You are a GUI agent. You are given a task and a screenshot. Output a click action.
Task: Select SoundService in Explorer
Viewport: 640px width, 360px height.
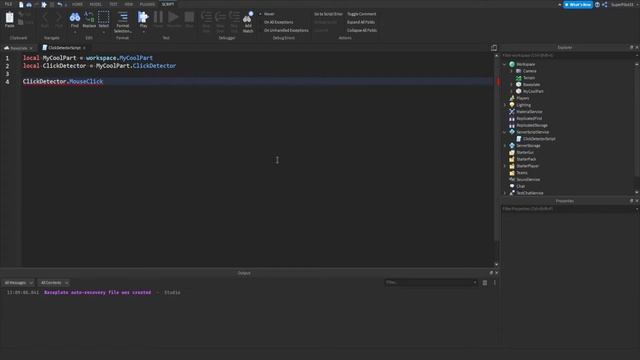tap(528, 180)
